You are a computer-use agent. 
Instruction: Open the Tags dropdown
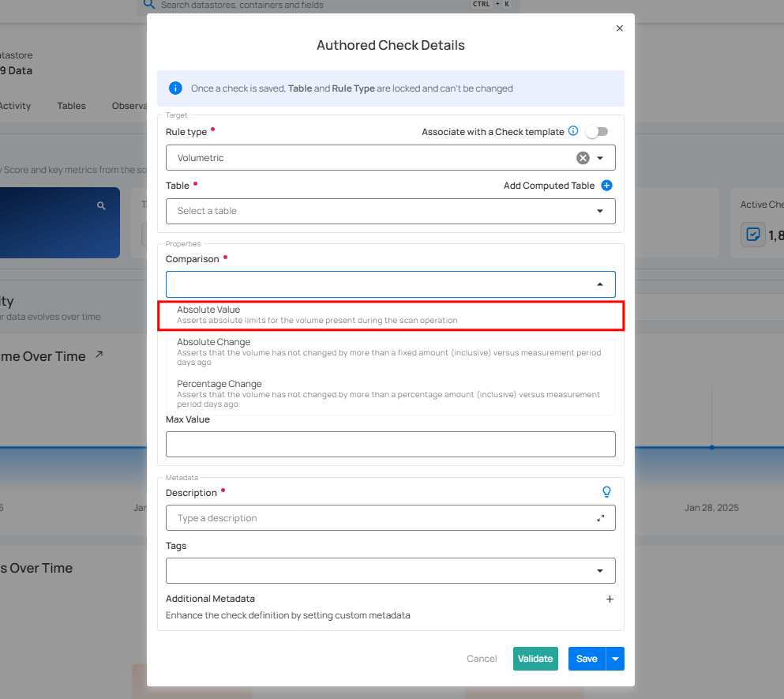pyautogui.click(x=599, y=571)
